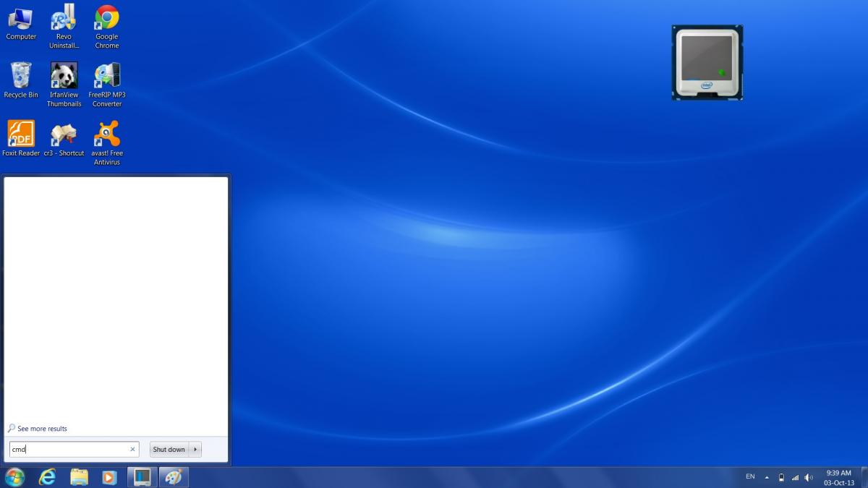Launch Google Chrome from the desktop
This screenshot has width=868, height=488.
pyautogui.click(x=106, y=27)
